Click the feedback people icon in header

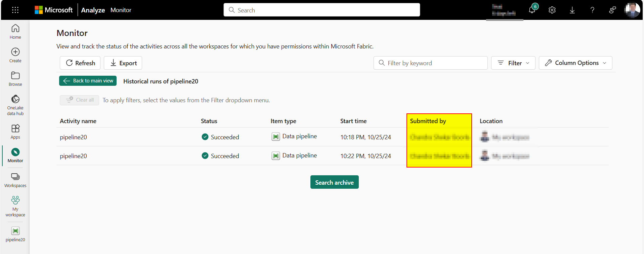(612, 10)
